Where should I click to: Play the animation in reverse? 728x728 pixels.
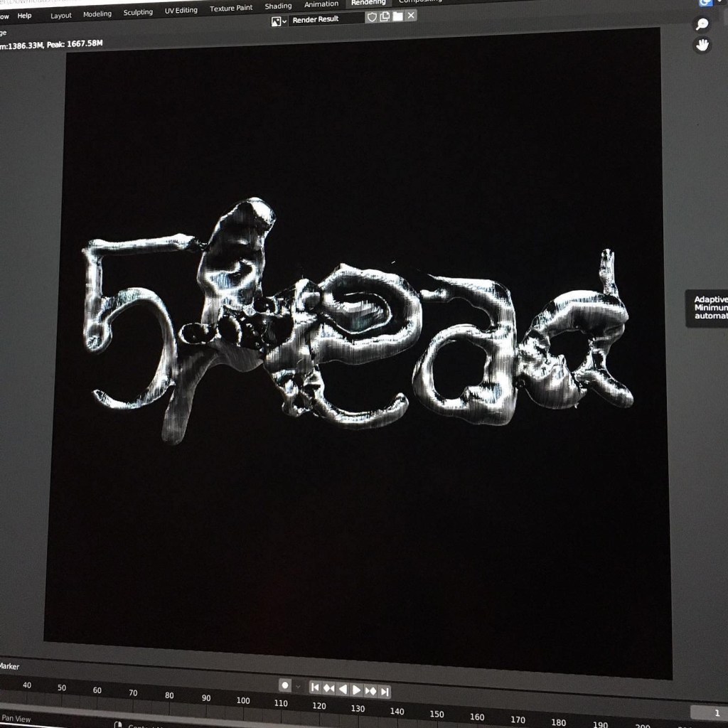343,689
